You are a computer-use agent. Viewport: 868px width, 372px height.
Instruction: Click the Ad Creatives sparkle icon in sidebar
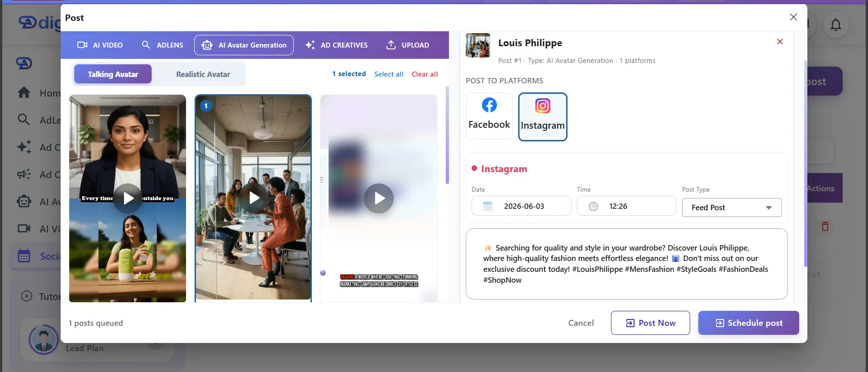pos(24,147)
